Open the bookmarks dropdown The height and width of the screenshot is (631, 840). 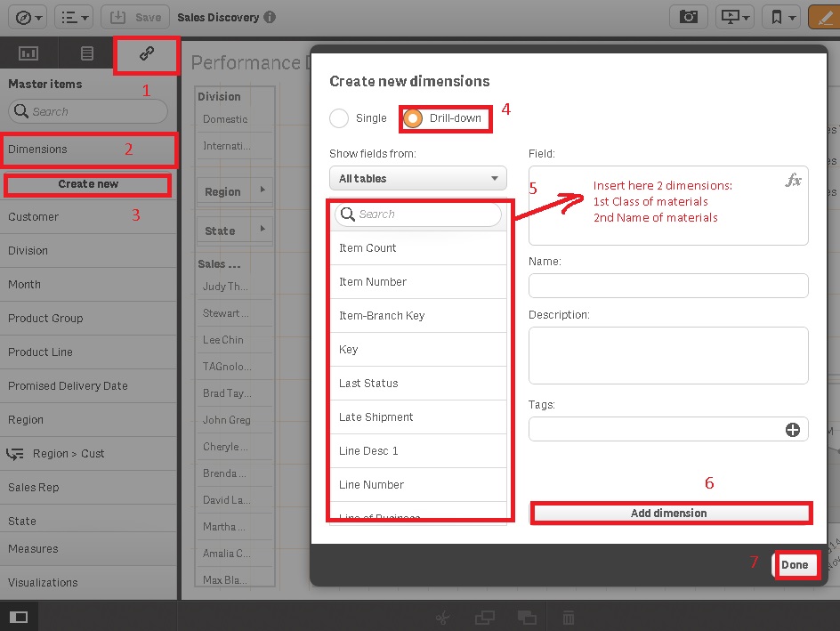(x=781, y=17)
